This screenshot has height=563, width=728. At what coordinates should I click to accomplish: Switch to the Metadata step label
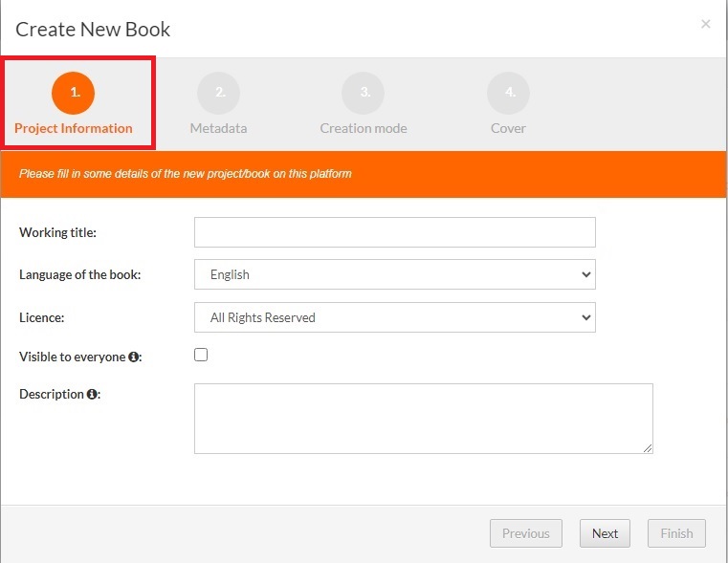218,128
